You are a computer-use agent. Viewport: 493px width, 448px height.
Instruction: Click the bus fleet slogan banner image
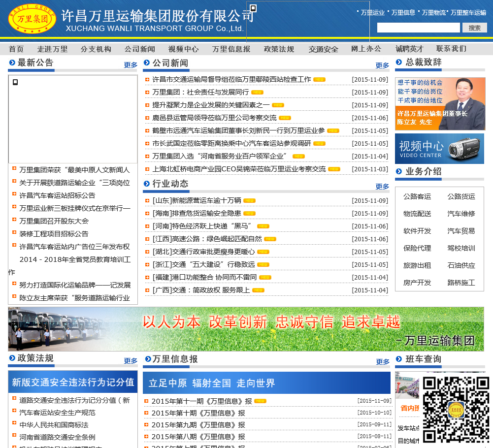tap(246, 329)
